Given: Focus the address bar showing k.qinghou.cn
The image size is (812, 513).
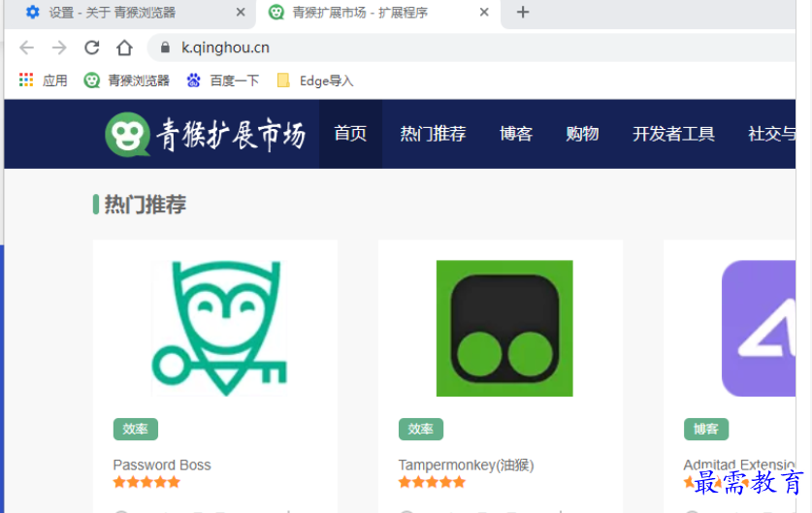Looking at the screenshot, I should (471, 48).
